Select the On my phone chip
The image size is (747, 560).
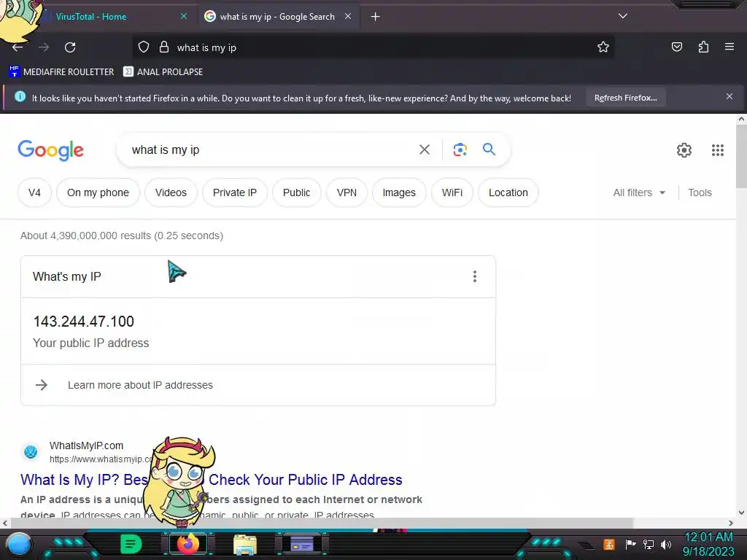pyautogui.click(x=98, y=192)
